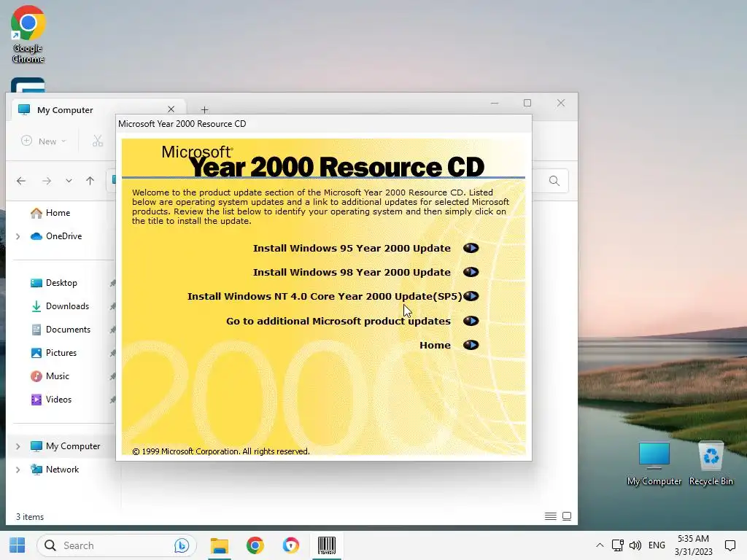The width and height of the screenshot is (747, 560).
Task: Open the colorful shield app in taskbar
Action: coord(290,545)
